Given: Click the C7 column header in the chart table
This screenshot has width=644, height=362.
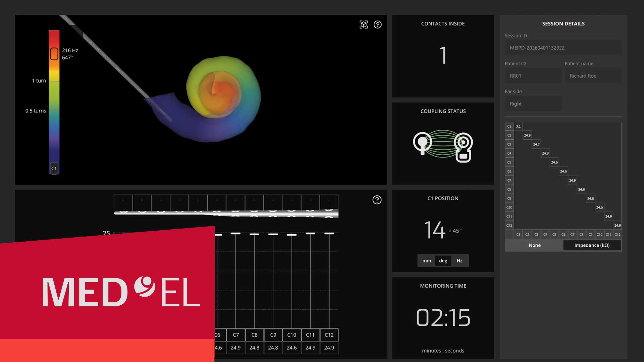Looking at the screenshot, I should coord(236,335).
